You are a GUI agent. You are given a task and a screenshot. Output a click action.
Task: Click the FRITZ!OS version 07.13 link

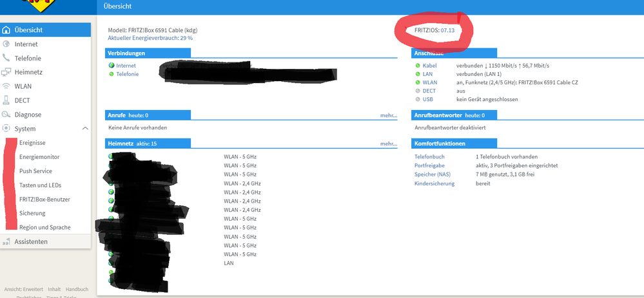click(x=447, y=30)
